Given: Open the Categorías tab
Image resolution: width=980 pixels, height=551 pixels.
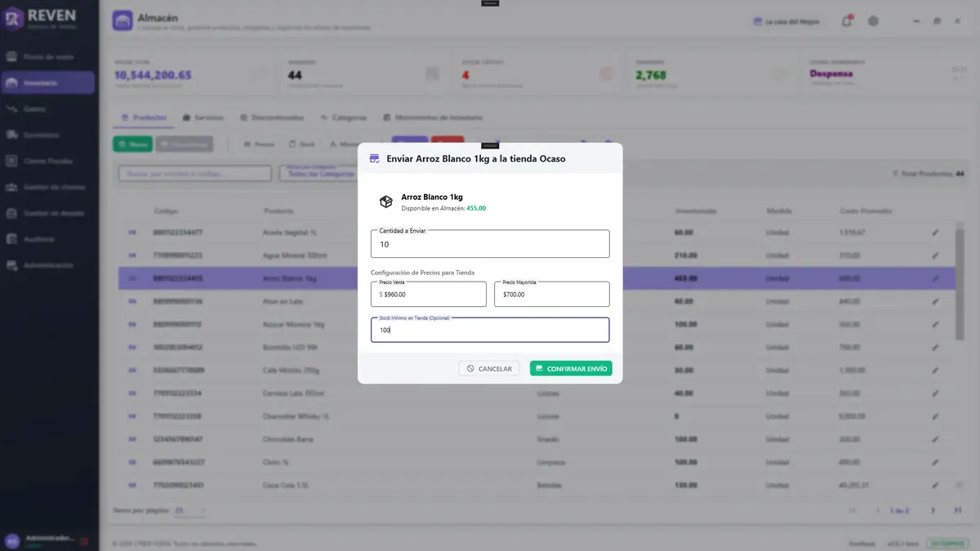Looking at the screenshot, I should point(344,118).
